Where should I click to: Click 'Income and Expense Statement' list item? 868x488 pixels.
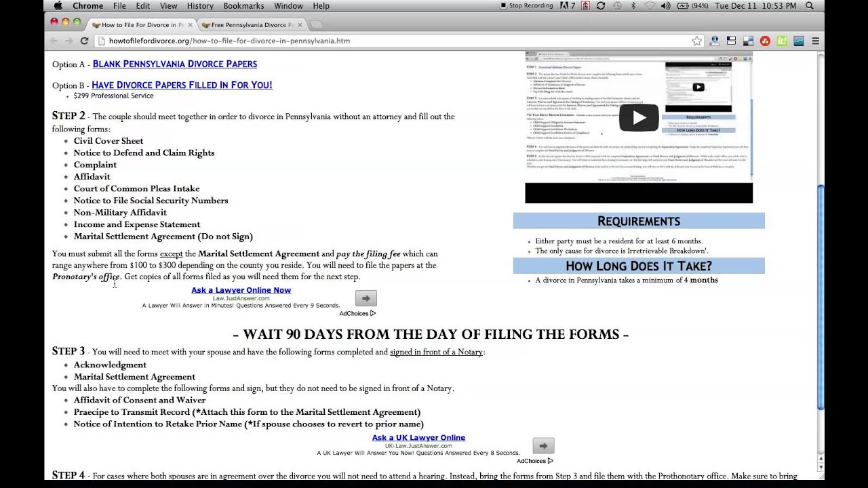pos(137,224)
